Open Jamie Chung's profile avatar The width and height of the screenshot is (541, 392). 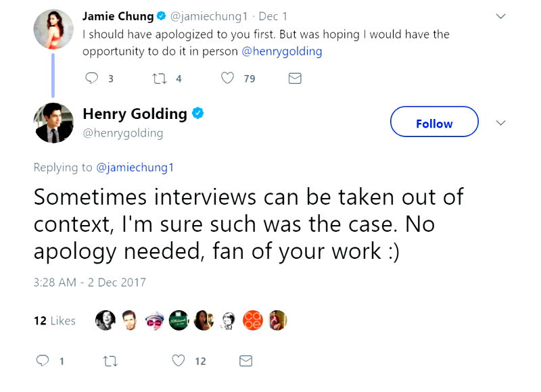pyautogui.click(x=53, y=29)
